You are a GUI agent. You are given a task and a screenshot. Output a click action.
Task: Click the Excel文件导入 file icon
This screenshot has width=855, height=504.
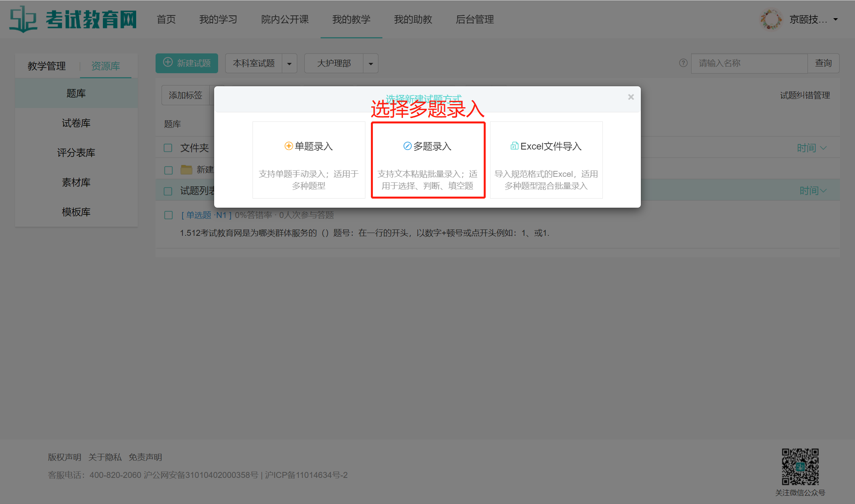coord(514,146)
